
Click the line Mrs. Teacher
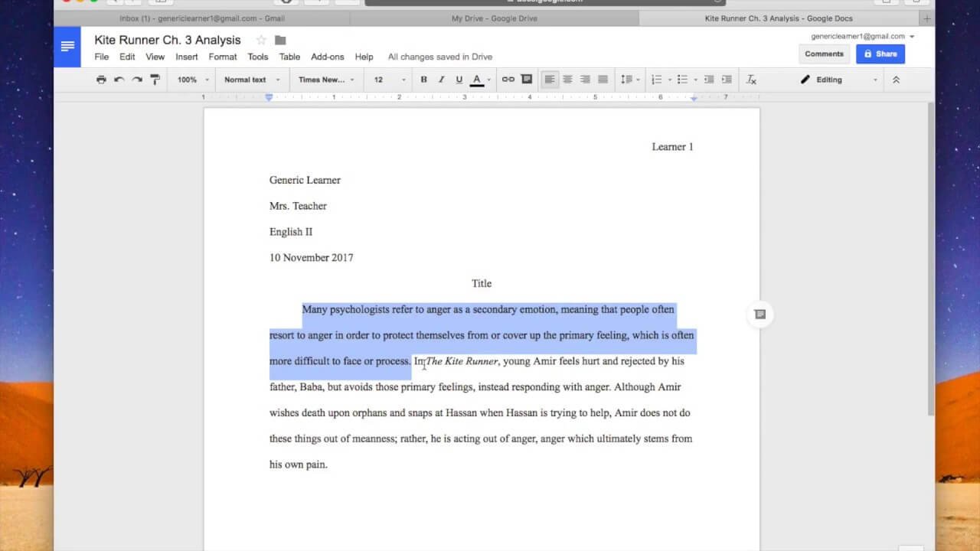pyautogui.click(x=298, y=206)
